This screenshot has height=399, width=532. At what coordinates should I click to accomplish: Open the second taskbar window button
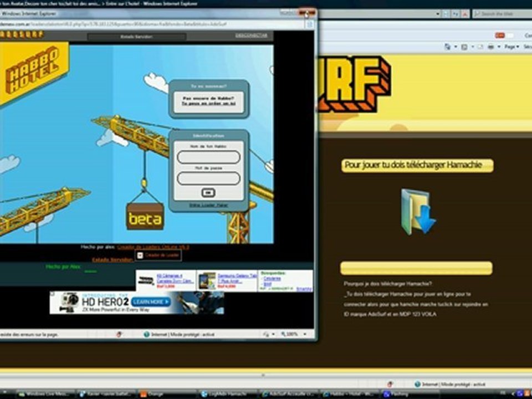pyautogui.click(x=105, y=394)
